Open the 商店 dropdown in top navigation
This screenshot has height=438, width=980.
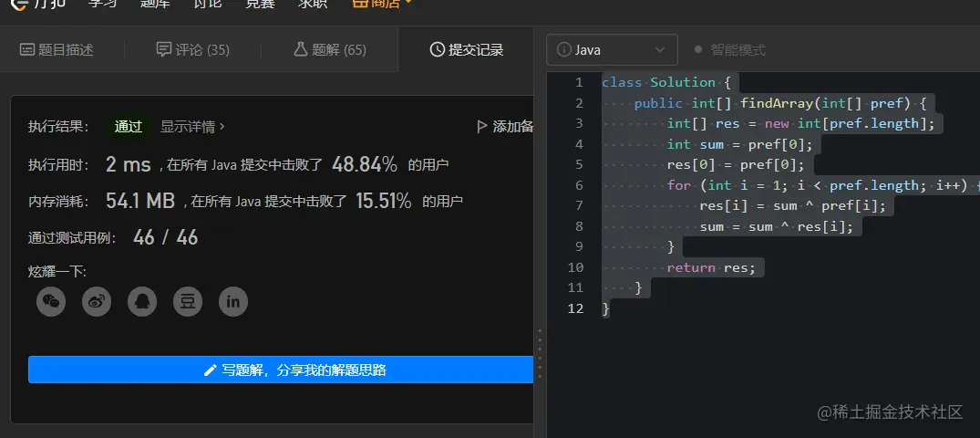pos(382,4)
